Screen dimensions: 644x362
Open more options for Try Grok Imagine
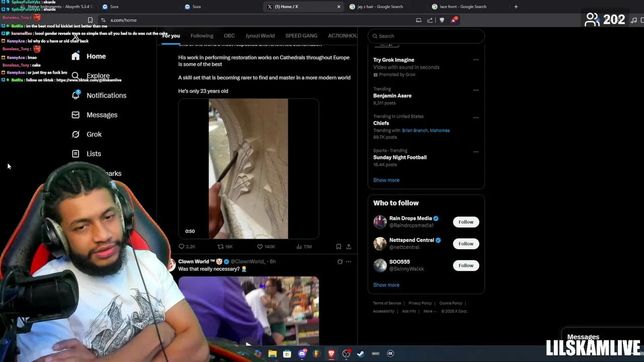point(475,60)
